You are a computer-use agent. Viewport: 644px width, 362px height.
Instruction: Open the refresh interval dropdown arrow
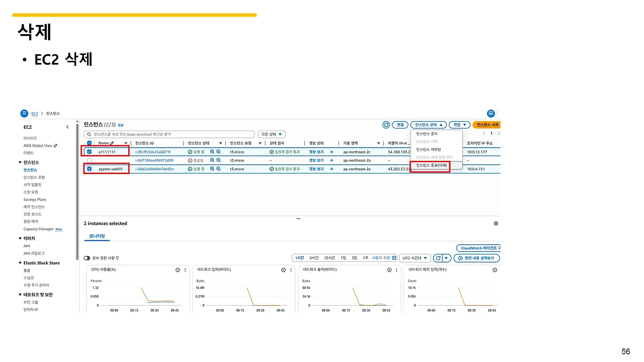coord(446,258)
